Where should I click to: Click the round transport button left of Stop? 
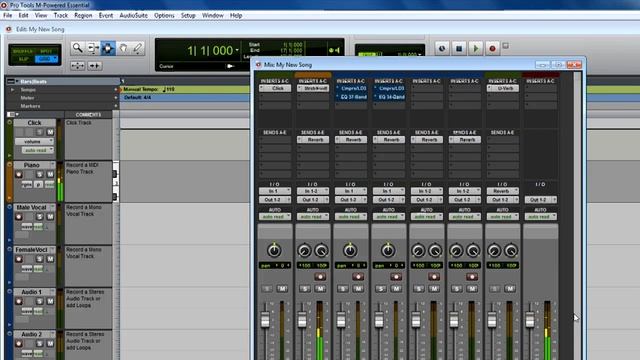coord(442,48)
